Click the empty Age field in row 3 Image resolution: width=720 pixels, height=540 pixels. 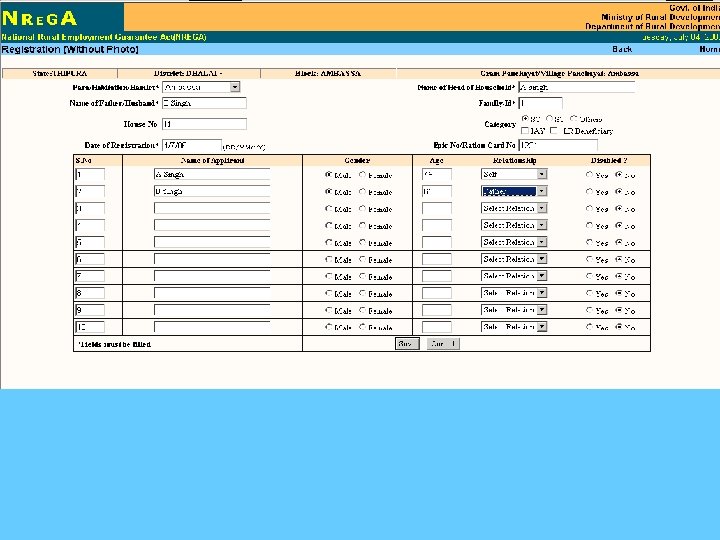(x=437, y=208)
